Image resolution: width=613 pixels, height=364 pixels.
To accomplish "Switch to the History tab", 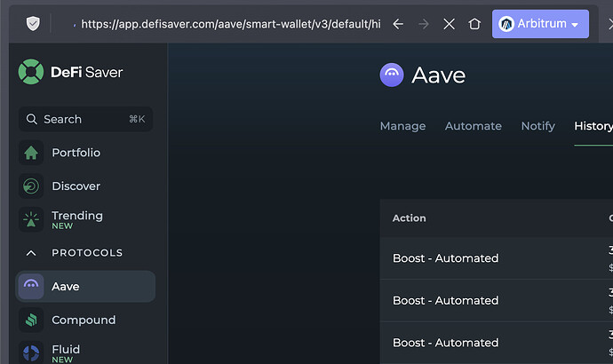I will click(593, 126).
